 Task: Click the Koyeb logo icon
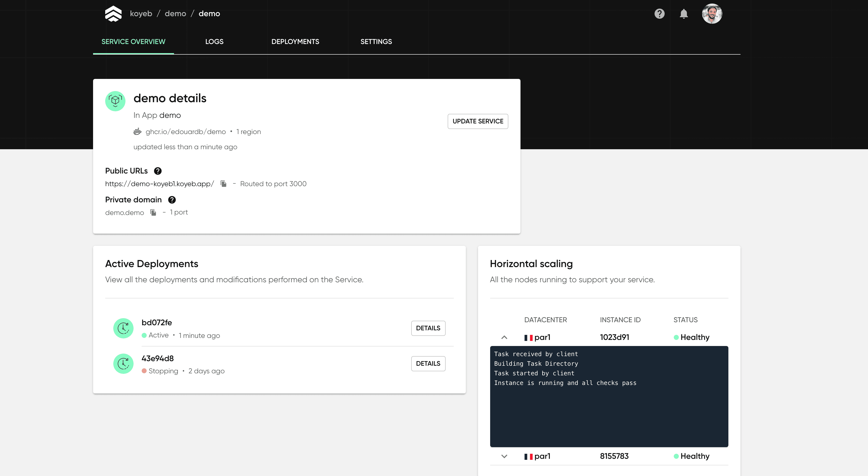(x=113, y=14)
